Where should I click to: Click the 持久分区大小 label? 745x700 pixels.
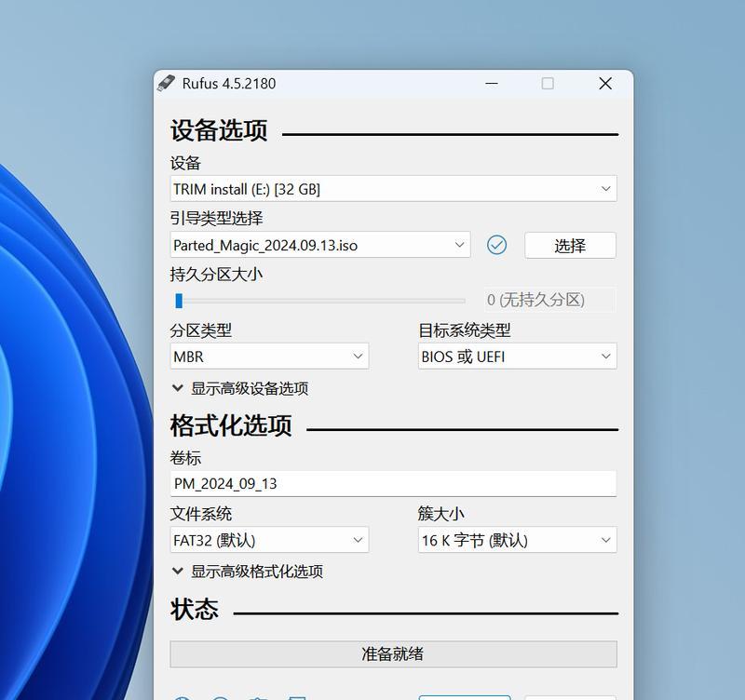216,274
